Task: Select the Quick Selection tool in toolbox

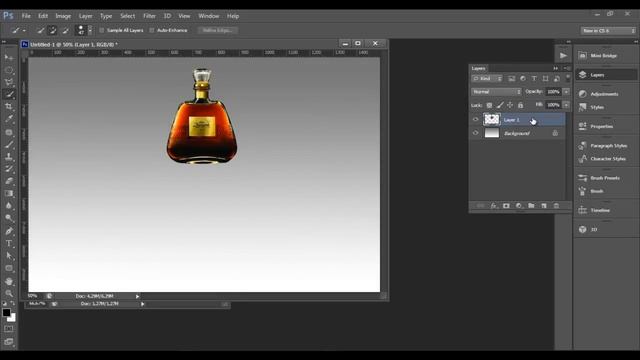Action: coord(9,94)
